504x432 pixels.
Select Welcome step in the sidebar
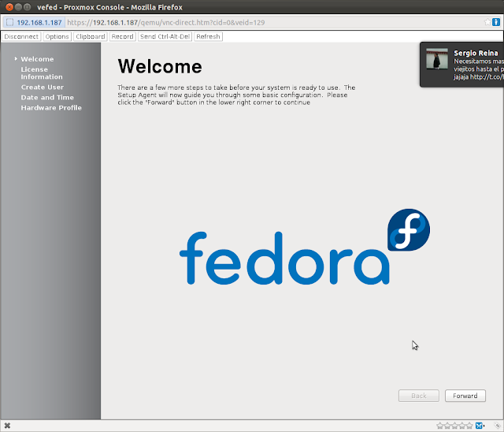point(37,59)
